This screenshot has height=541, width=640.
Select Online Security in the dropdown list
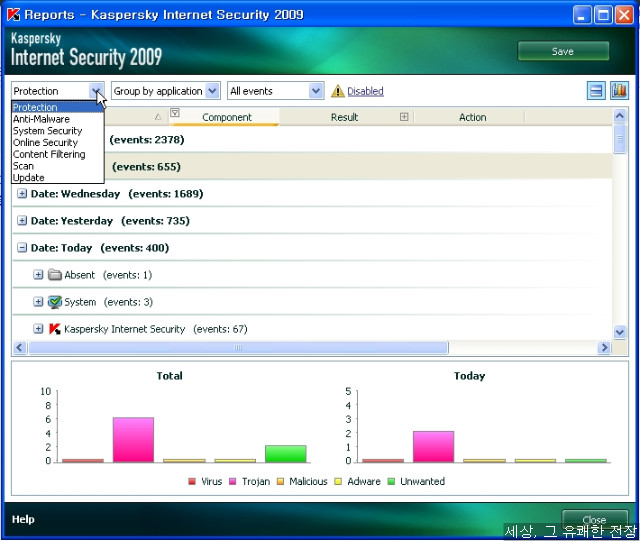click(x=58, y=143)
